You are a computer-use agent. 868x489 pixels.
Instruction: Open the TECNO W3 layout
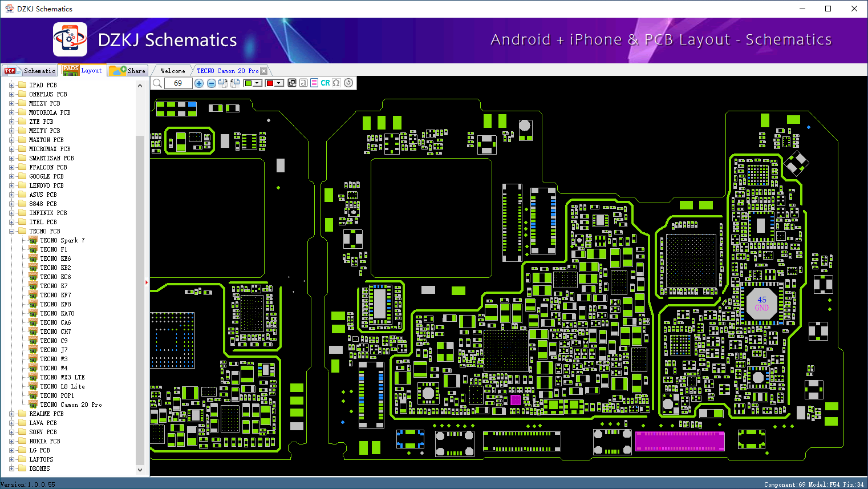[54, 359]
